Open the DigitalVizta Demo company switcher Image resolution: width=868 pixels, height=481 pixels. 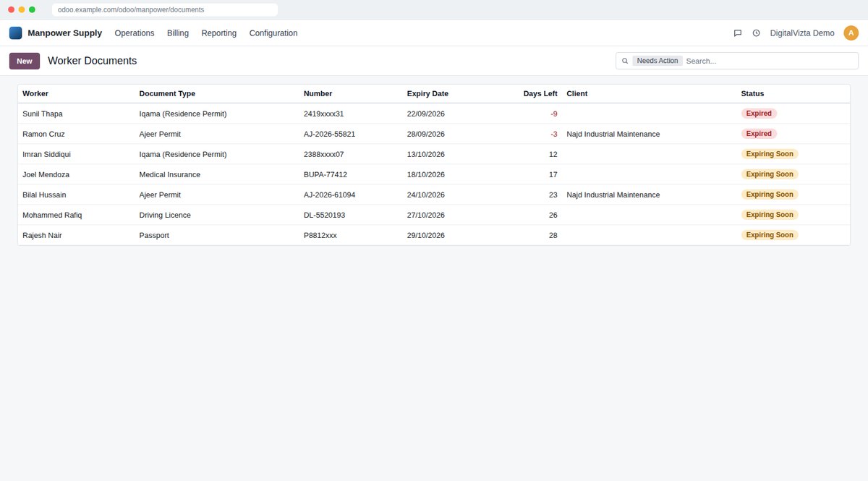[x=802, y=33]
